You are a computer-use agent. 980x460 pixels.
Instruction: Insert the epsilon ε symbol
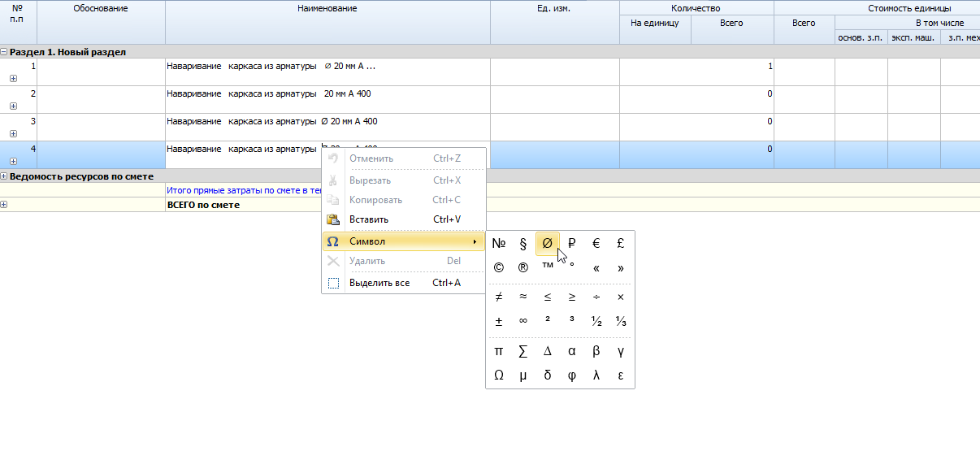(621, 375)
